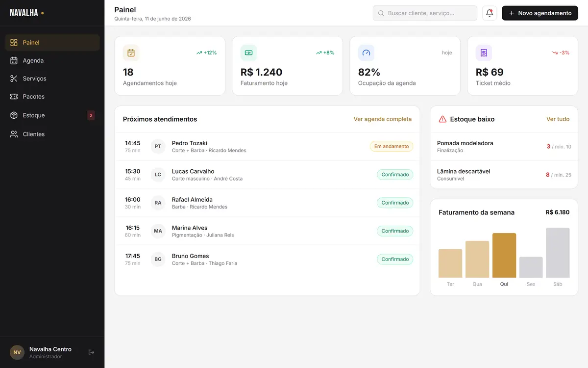Click the 16:15 appointment time

click(133, 228)
